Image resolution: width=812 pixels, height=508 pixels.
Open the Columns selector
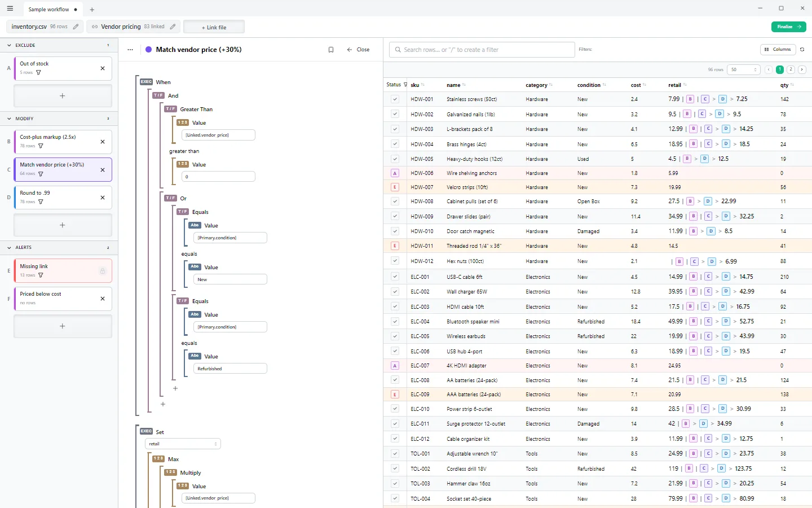pos(778,50)
